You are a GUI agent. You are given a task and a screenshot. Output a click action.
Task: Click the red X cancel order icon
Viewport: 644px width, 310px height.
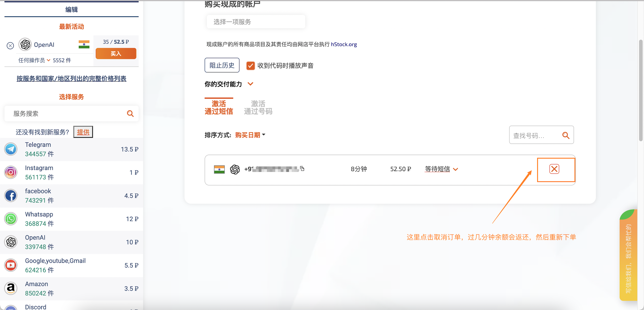click(x=554, y=169)
